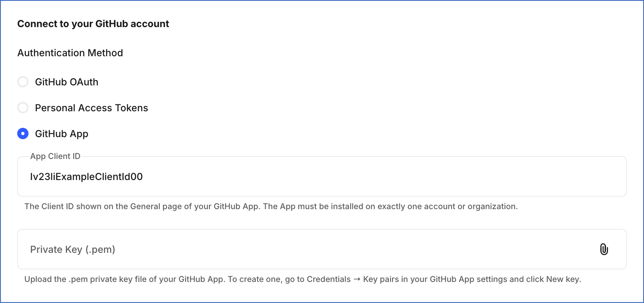Click the helper text about uploading the .pem file
This screenshot has height=303, width=644.
pyautogui.click(x=303, y=279)
